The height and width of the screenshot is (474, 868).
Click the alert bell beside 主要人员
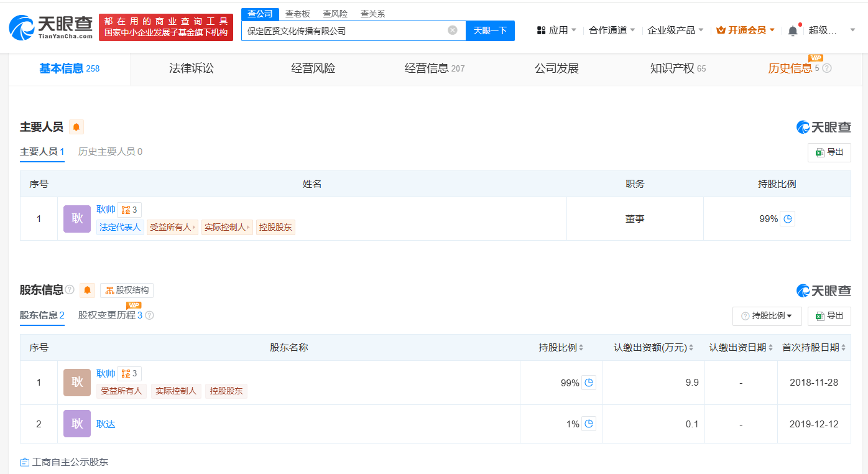pos(76,127)
